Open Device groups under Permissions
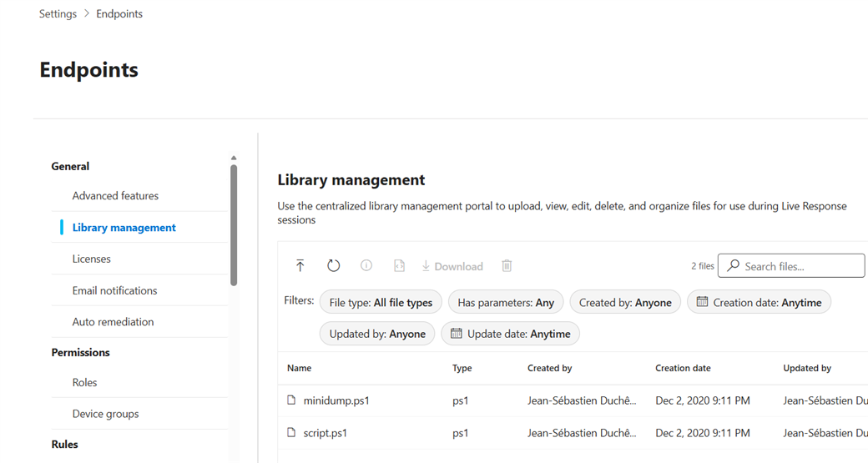The width and height of the screenshot is (868, 463). coord(105,414)
